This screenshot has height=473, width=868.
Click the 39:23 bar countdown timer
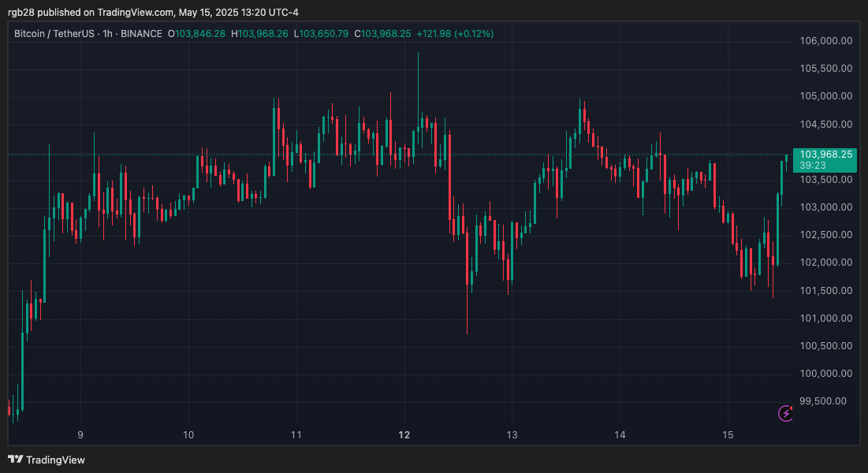[x=812, y=166]
